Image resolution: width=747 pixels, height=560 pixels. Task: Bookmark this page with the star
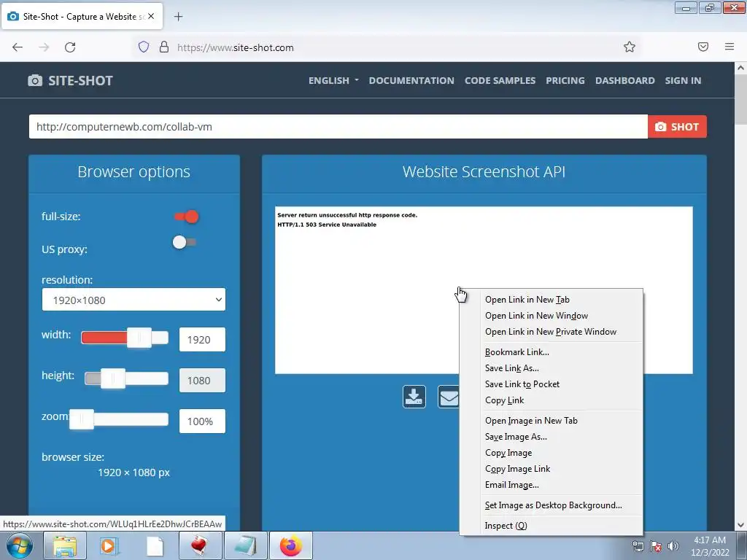tap(630, 47)
